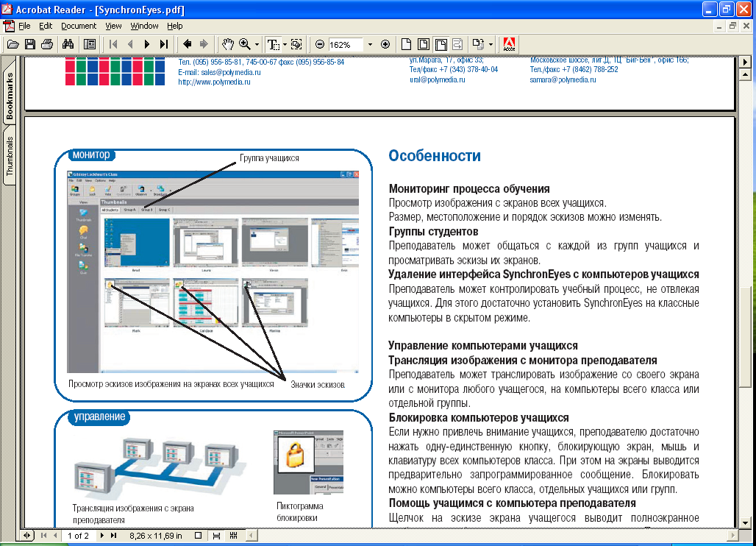Open Find with the binoculars icon

coord(68,44)
